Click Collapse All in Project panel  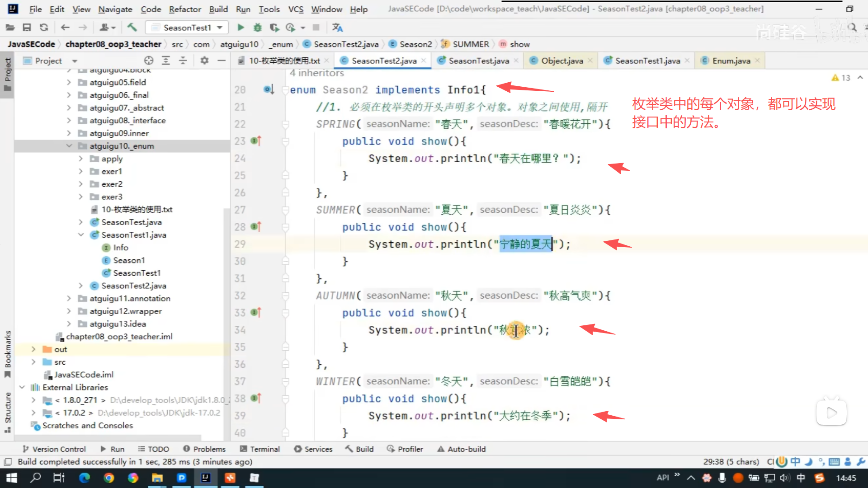(x=183, y=61)
